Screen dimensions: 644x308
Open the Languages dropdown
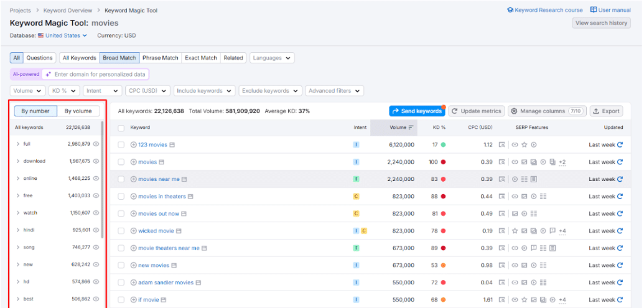pos(272,58)
